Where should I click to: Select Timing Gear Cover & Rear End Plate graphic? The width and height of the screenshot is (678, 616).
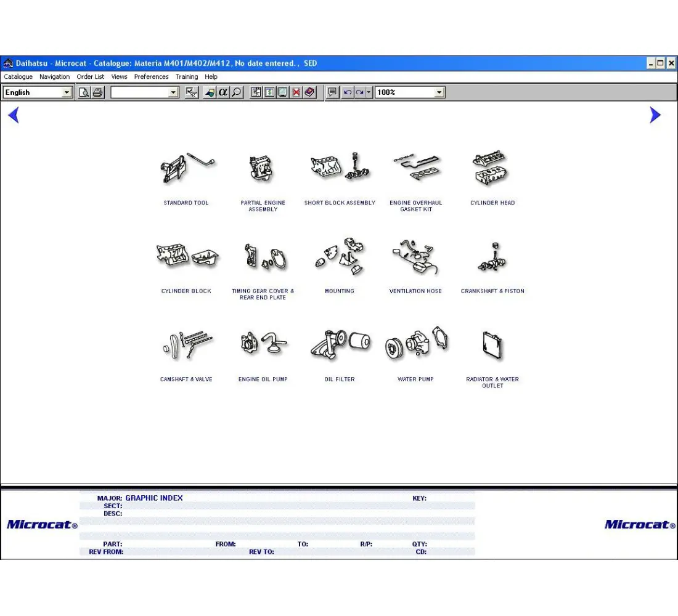[265, 257]
